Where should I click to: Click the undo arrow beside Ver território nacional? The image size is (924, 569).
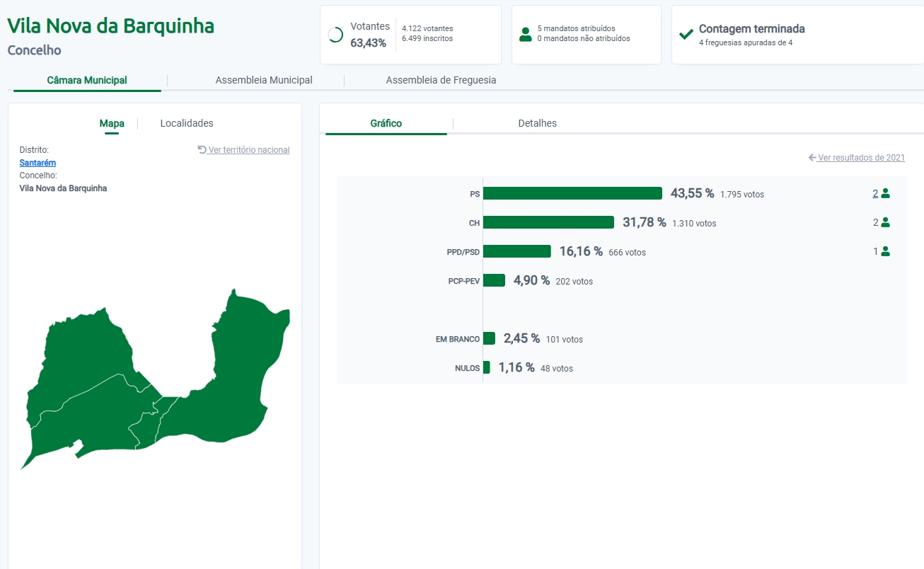(202, 149)
